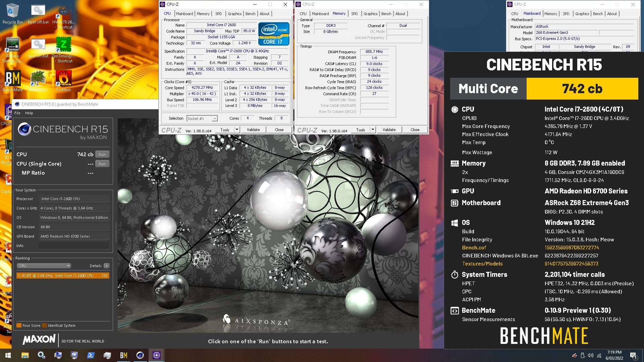644x362 pixels.
Task: Open the Recycle Bin desktop icon
Action: (x=12, y=14)
